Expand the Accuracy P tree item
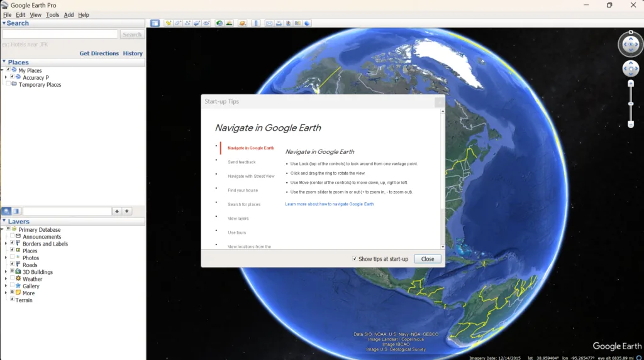The image size is (644, 360). click(x=6, y=77)
